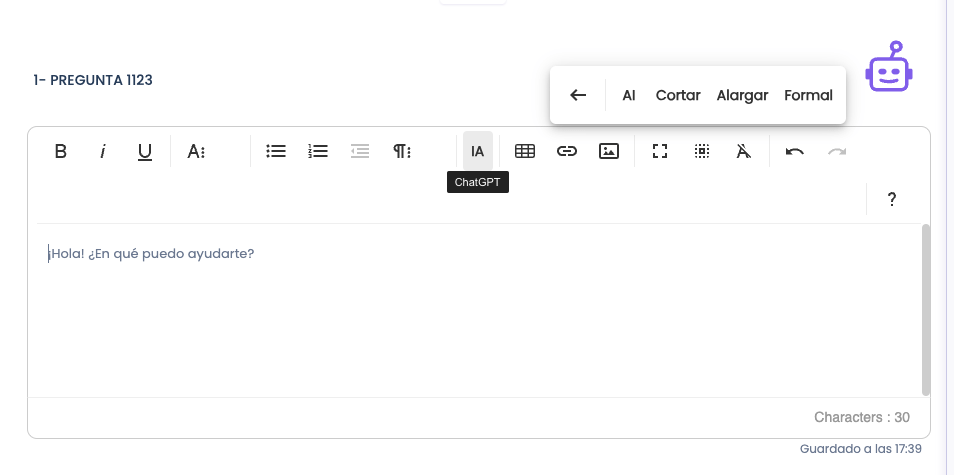This screenshot has height=475, width=954.
Task: Toggle italic formatting
Action: pos(103,151)
